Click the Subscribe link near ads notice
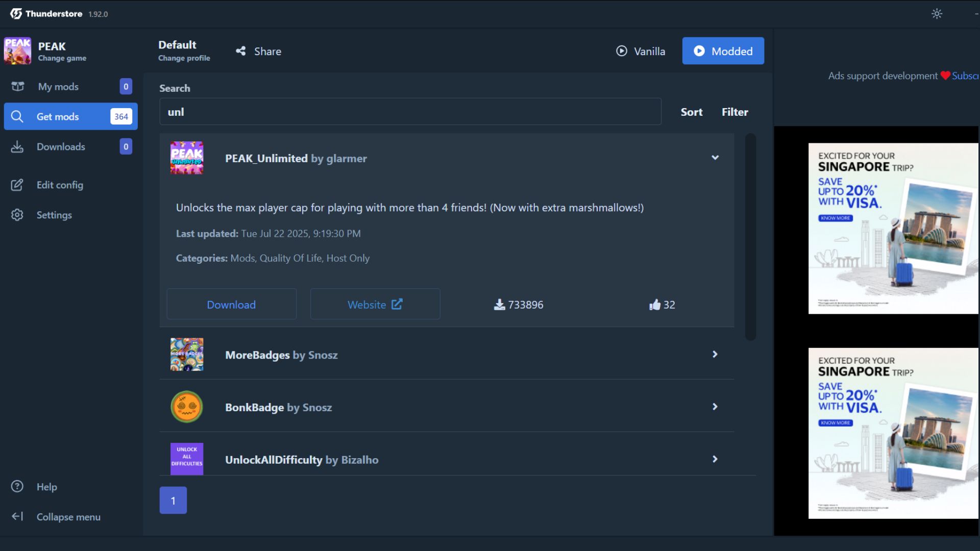 pos(965,76)
